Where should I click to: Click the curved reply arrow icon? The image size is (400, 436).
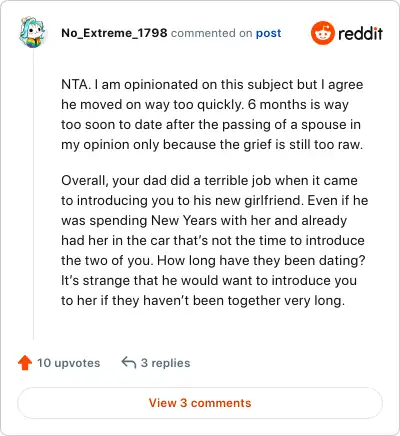tap(129, 362)
